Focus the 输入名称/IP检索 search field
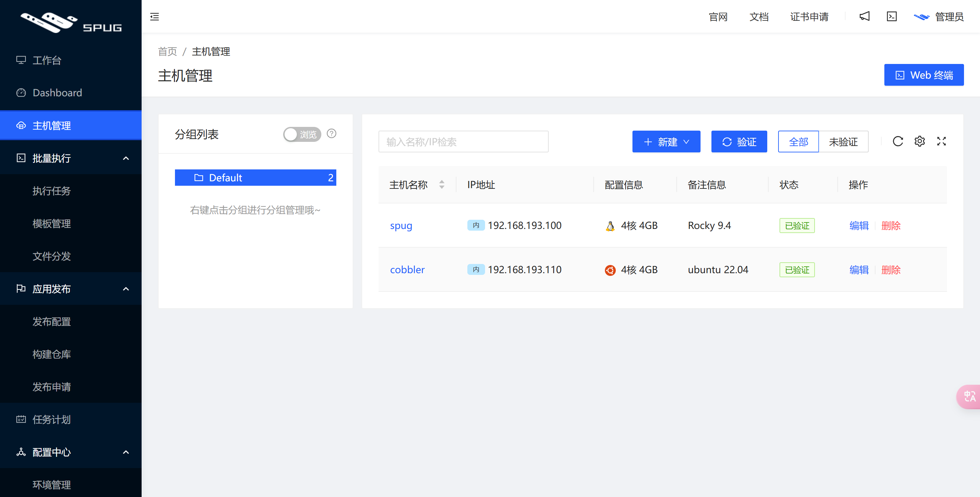980x497 pixels. pos(463,142)
